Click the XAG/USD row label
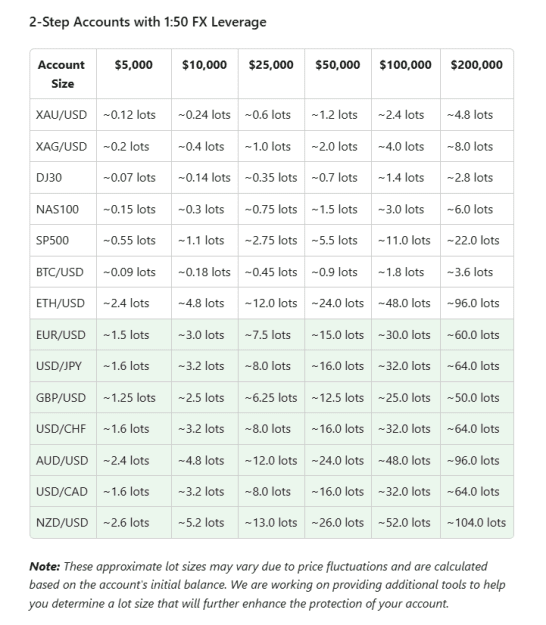Viewport: 546px width, 625px height. point(61,147)
